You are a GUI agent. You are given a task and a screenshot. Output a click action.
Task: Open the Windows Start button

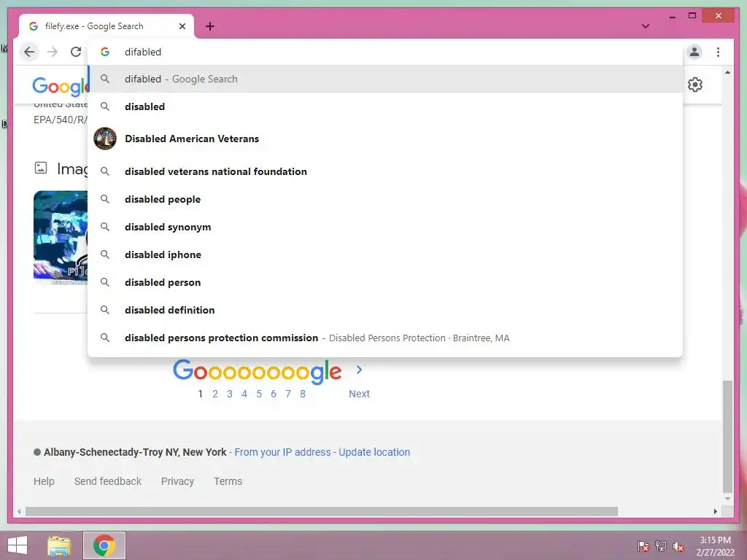18,545
